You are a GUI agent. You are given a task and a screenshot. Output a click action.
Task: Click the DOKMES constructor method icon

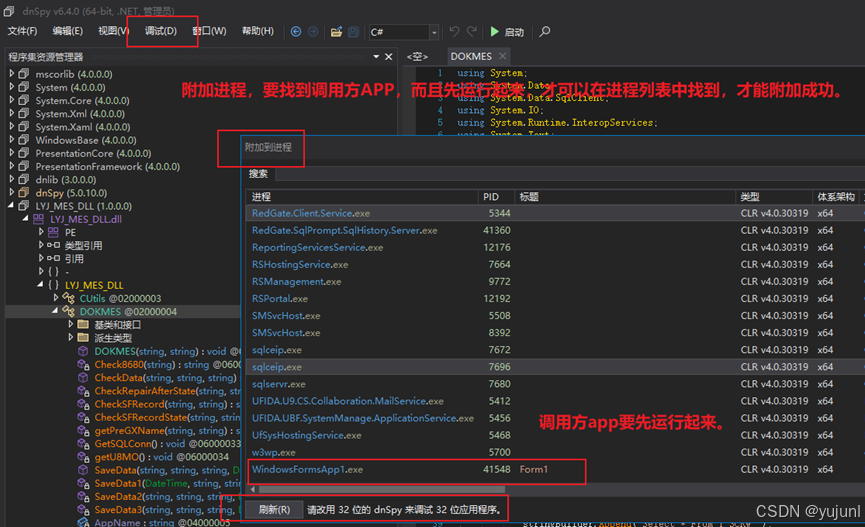point(83,351)
